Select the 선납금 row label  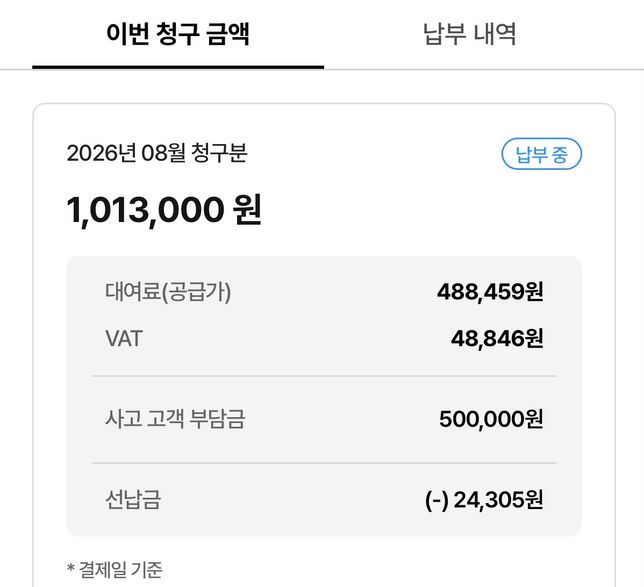(x=133, y=500)
